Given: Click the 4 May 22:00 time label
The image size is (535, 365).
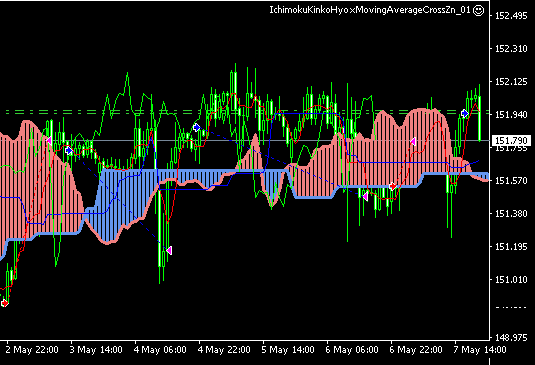Looking at the screenshot, I should pos(224,350).
